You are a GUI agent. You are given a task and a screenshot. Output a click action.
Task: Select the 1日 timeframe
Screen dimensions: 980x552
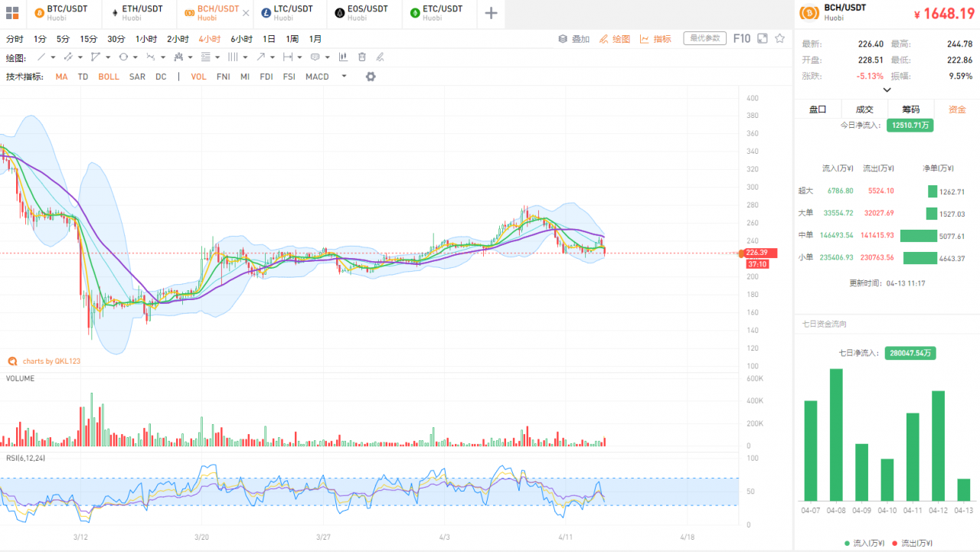pyautogui.click(x=269, y=39)
